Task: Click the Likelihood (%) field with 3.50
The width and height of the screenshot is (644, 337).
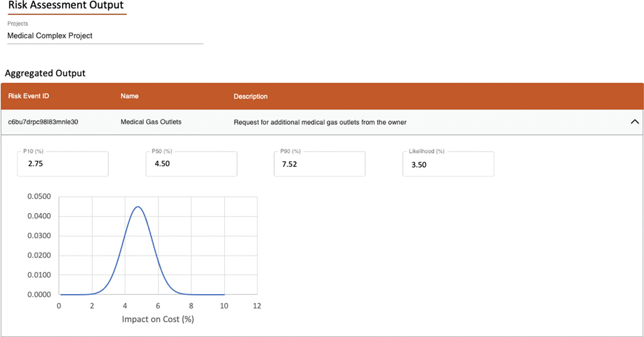Action: point(448,165)
